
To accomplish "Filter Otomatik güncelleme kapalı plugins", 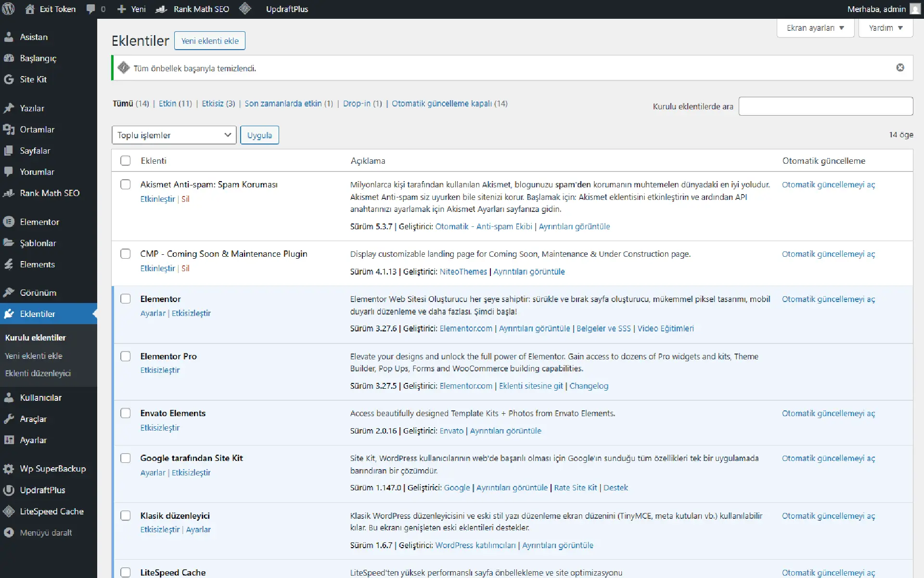I will 442,104.
